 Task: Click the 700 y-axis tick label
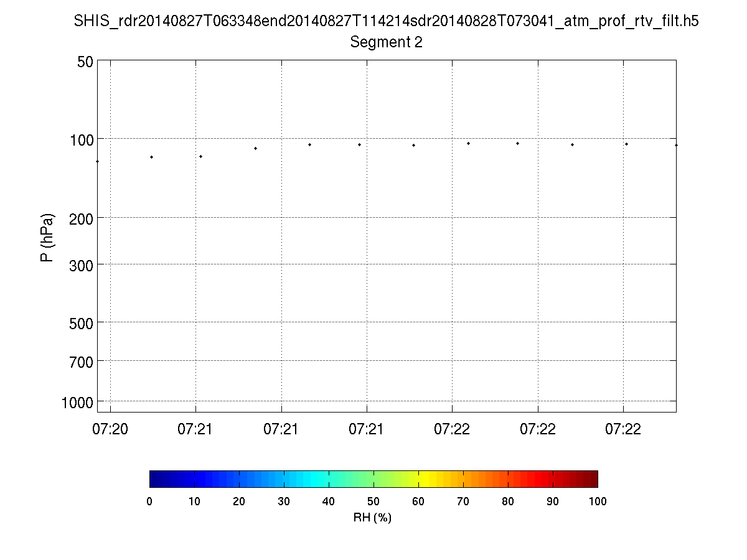click(82, 361)
